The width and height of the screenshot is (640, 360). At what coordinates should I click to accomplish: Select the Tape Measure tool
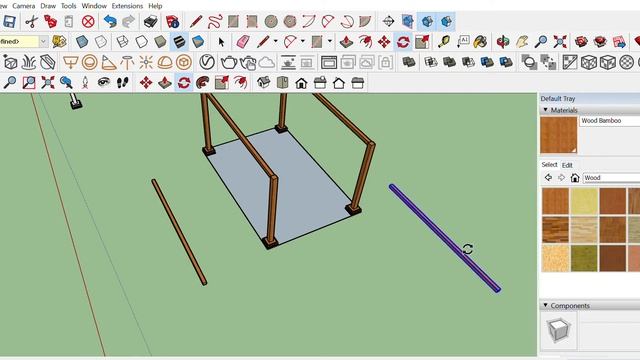[x=444, y=42]
